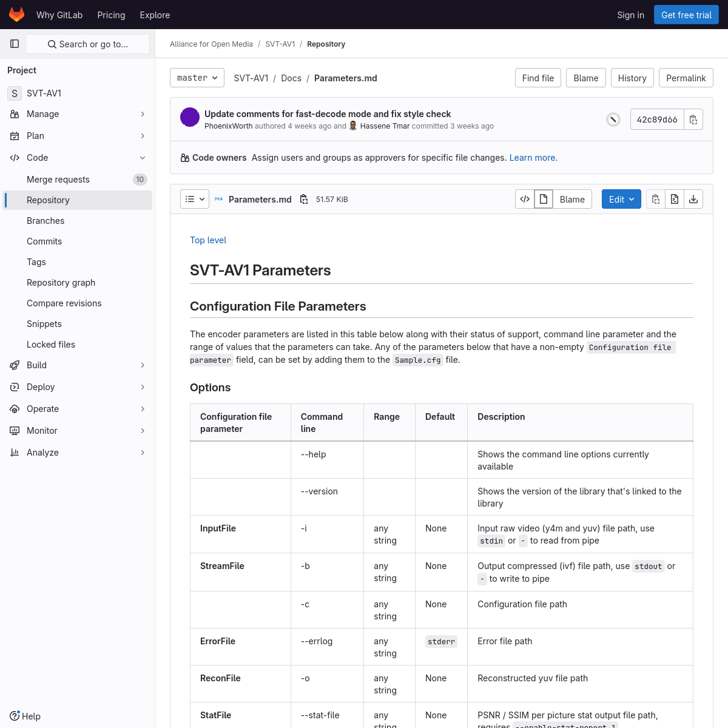Display rendered file view icon
Screen dimensions: 728x728
click(544, 199)
